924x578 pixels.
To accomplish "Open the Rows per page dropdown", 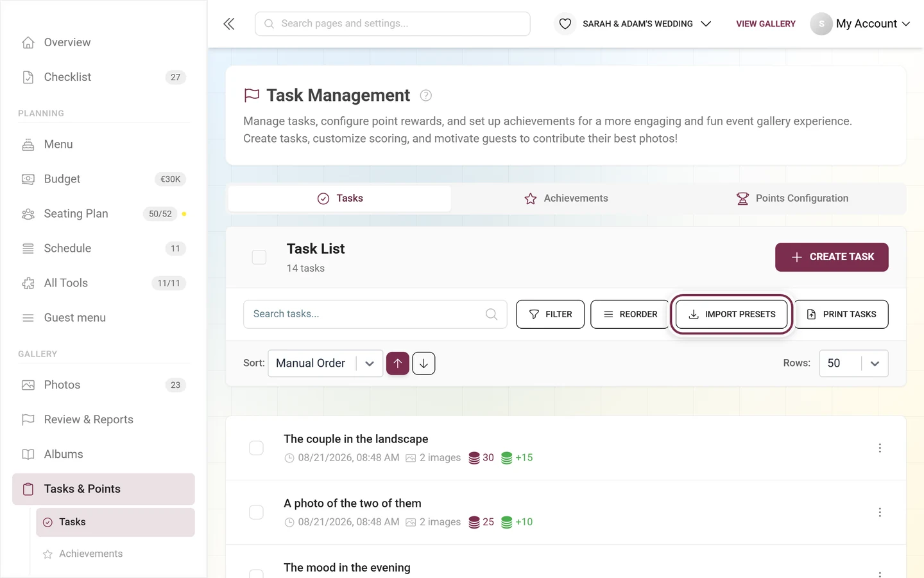I will pos(853,363).
